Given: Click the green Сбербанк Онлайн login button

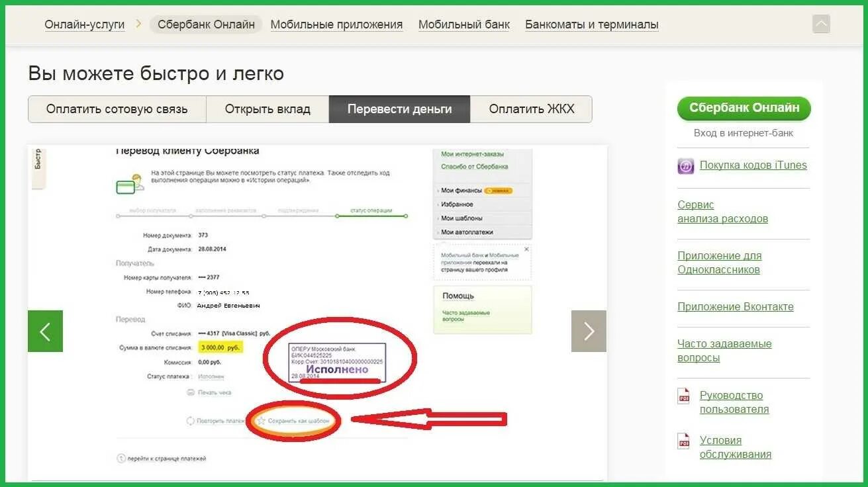Looking at the screenshot, I should (744, 108).
